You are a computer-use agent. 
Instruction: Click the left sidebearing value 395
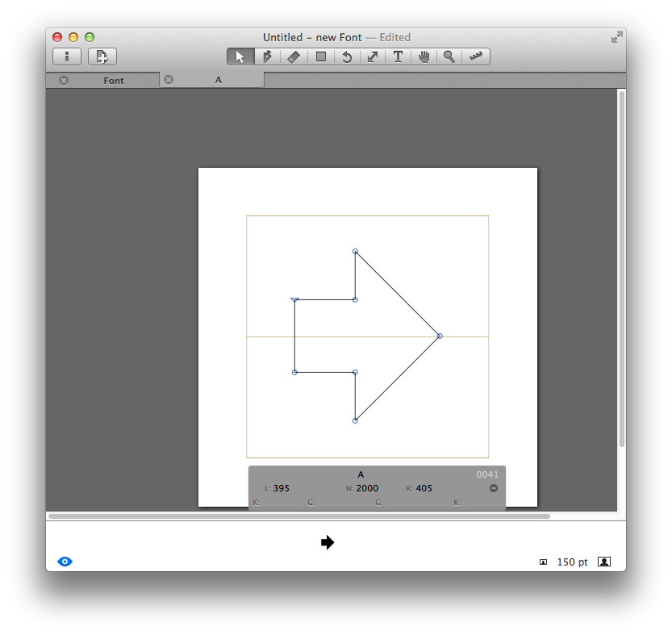click(281, 488)
